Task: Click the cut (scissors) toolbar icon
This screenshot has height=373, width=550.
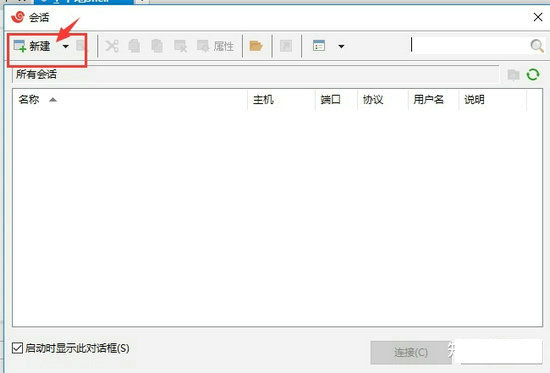Action: pos(112,46)
